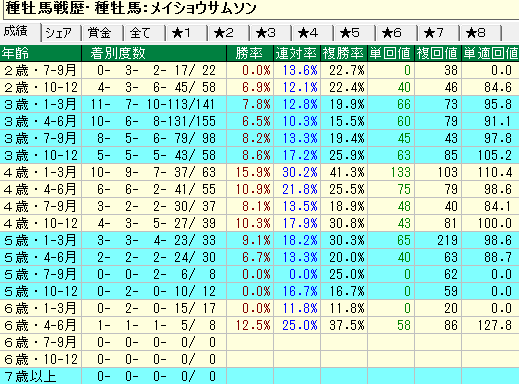Image resolution: width=519 pixels, height=384 pixels.
Task: Click the 着別度数 column header
Action: point(154,53)
